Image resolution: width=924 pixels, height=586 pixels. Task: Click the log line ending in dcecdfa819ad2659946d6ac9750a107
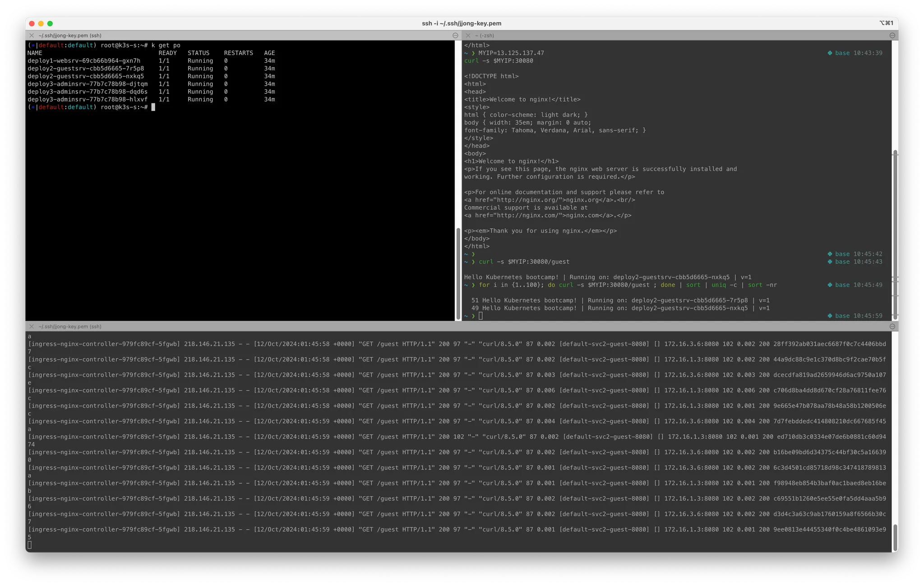pos(457,375)
